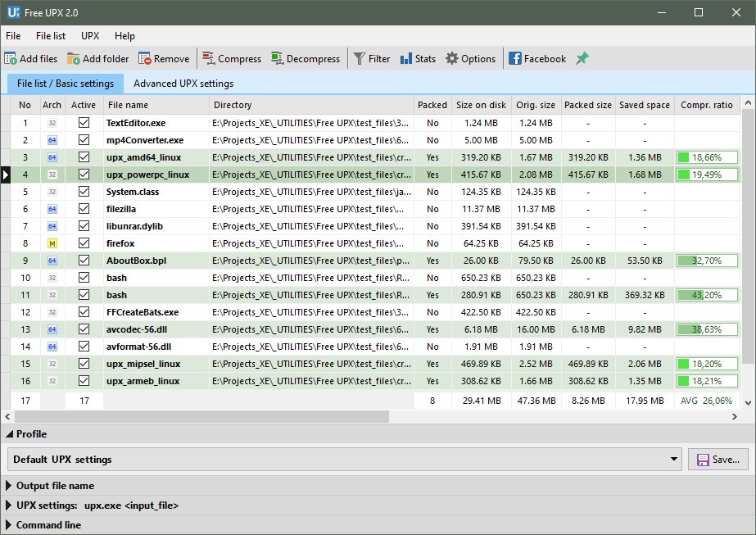756x535 pixels.
Task: Toggle the Active checkbox for filezilla
Action: (x=84, y=209)
